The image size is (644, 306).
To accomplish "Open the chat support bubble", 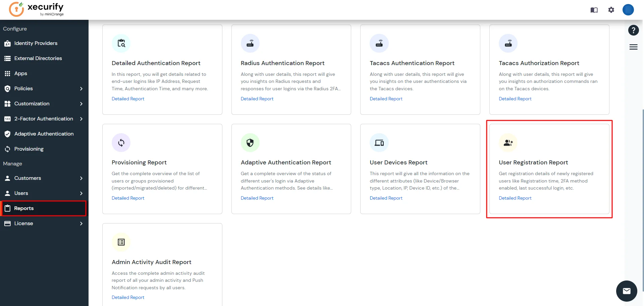I will (626, 291).
